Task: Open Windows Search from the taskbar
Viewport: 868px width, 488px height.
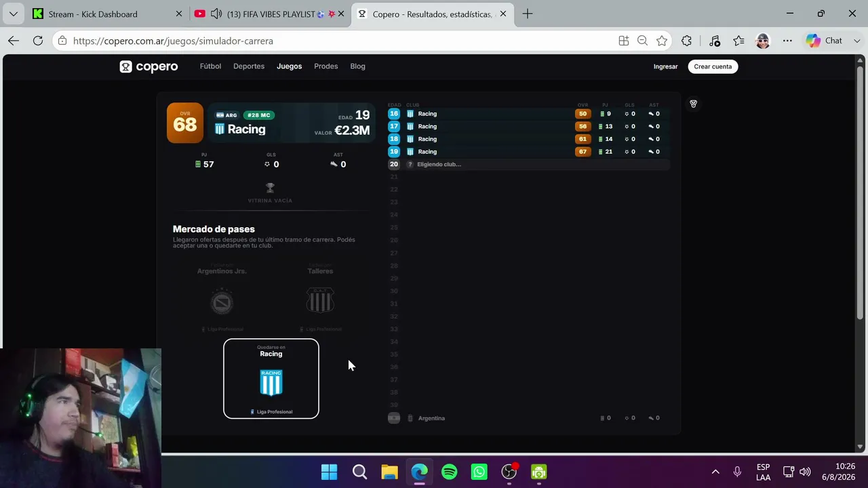Action: click(359, 472)
